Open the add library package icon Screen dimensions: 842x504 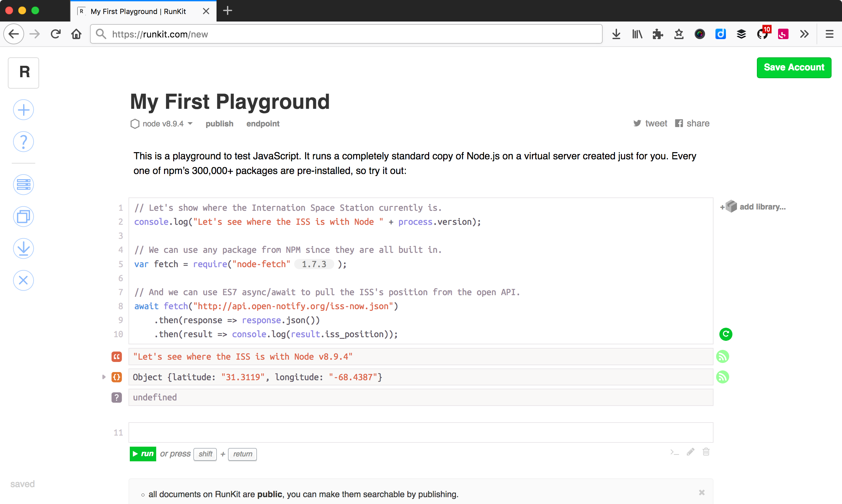pyautogui.click(x=731, y=206)
